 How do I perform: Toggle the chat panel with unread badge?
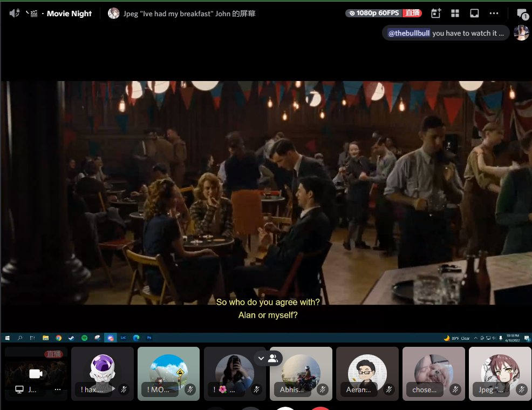pos(522,14)
